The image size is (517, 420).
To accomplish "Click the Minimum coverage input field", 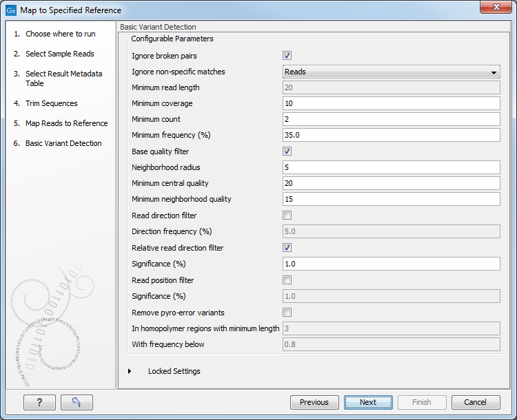I will (x=391, y=103).
